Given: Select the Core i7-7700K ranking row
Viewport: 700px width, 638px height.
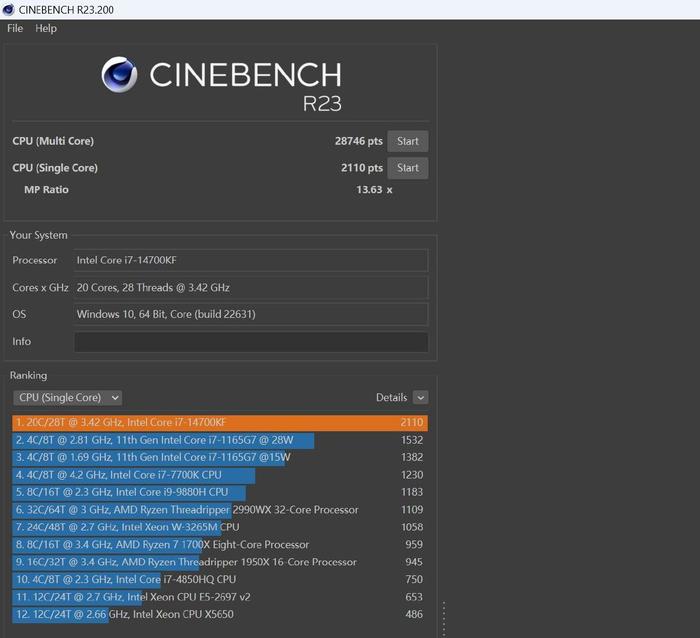Looking at the screenshot, I should [220, 475].
